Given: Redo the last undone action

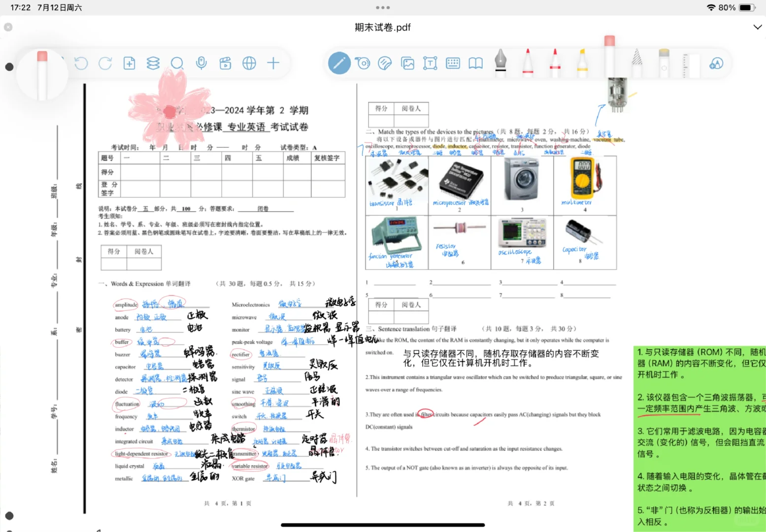Looking at the screenshot, I should point(105,63).
